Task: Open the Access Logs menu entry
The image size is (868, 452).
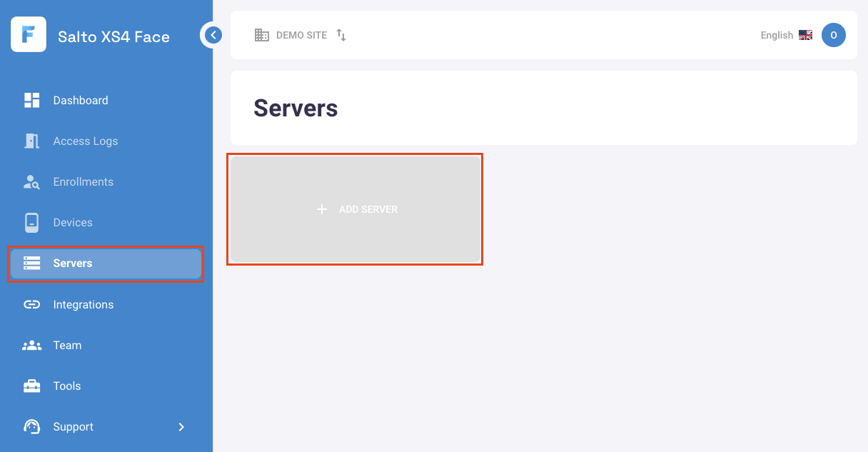Action: (85, 141)
